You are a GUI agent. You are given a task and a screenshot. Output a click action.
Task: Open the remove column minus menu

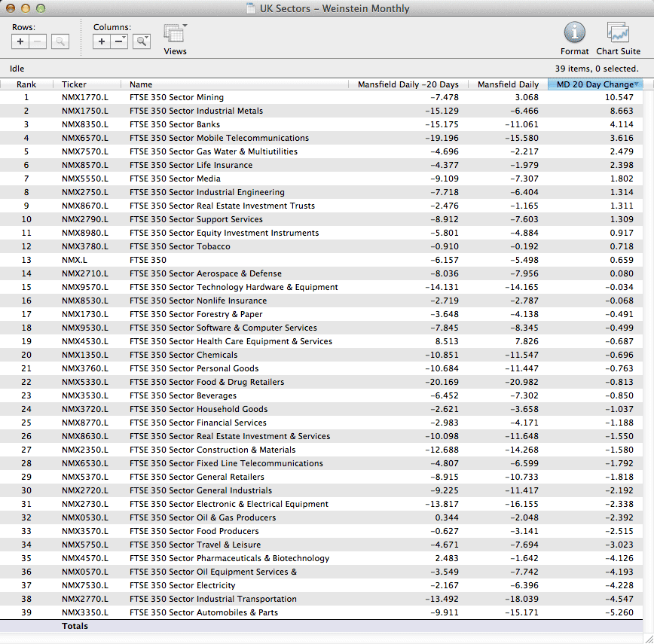tap(119, 42)
